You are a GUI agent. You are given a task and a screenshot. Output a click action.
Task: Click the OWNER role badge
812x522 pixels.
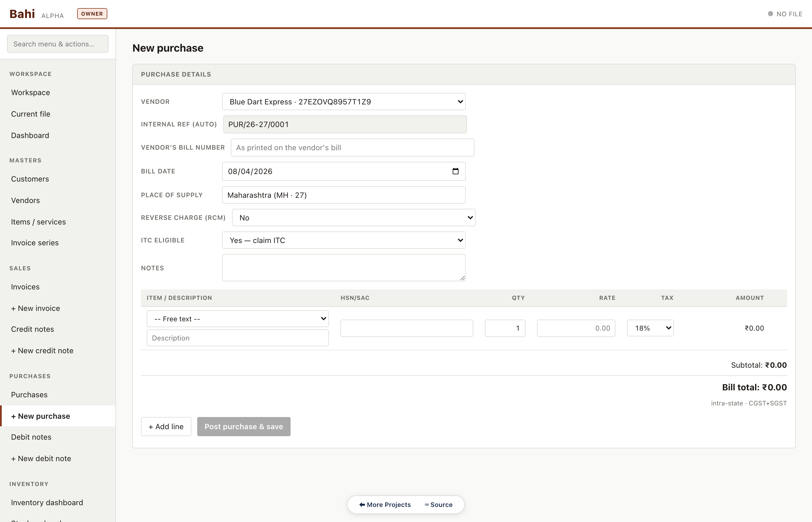click(92, 14)
